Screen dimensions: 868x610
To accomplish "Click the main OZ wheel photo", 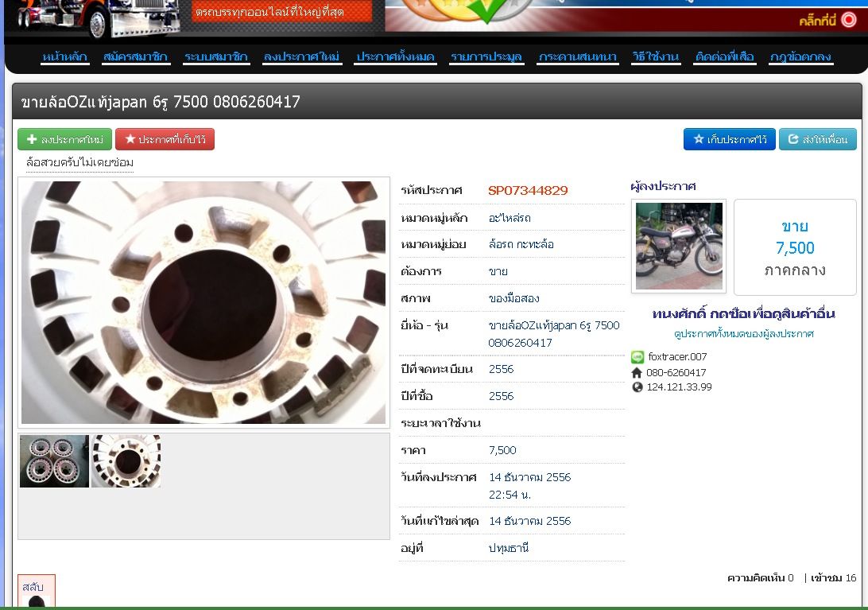I will 203,302.
